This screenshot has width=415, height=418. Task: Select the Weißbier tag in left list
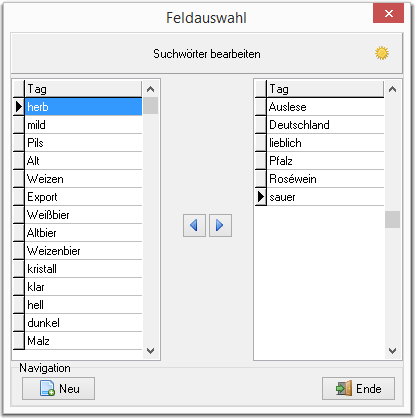(83, 215)
